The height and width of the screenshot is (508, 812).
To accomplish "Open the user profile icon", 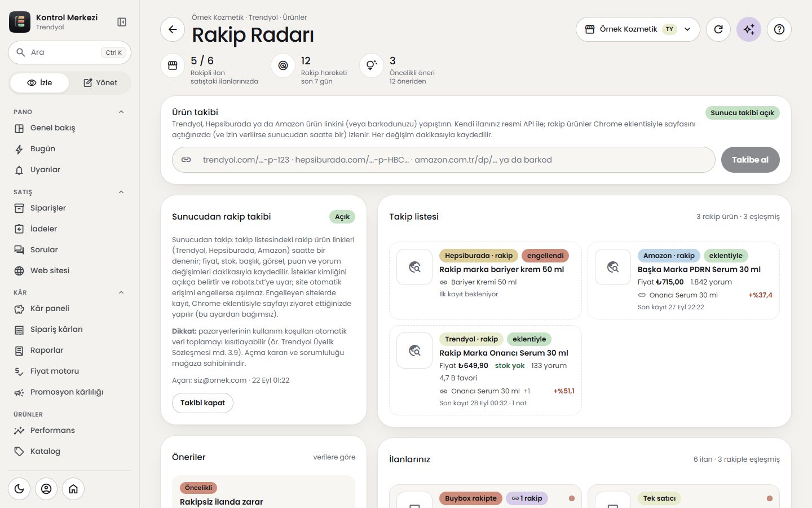I will tap(46, 489).
